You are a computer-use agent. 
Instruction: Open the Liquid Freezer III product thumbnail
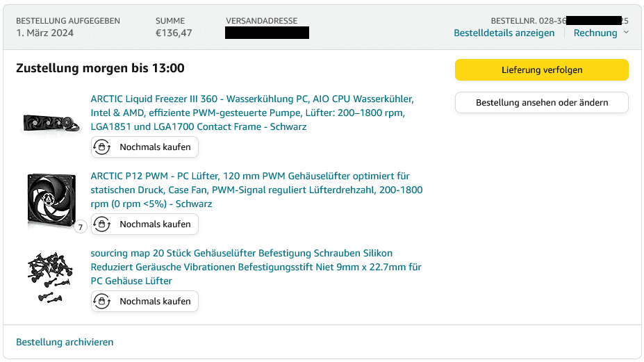click(x=51, y=123)
